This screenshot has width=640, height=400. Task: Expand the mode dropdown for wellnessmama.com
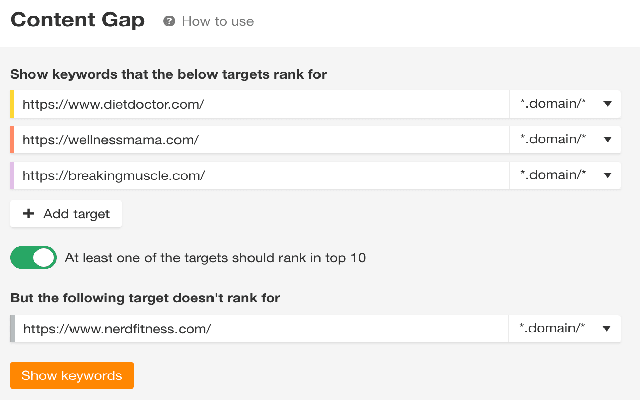tap(565, 140)
